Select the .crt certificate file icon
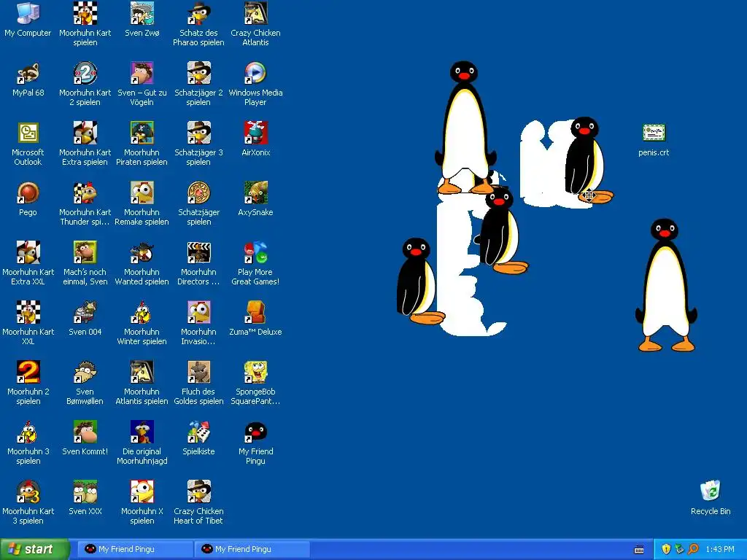Viewport: 747px width, 560px height. click(654, 133)
